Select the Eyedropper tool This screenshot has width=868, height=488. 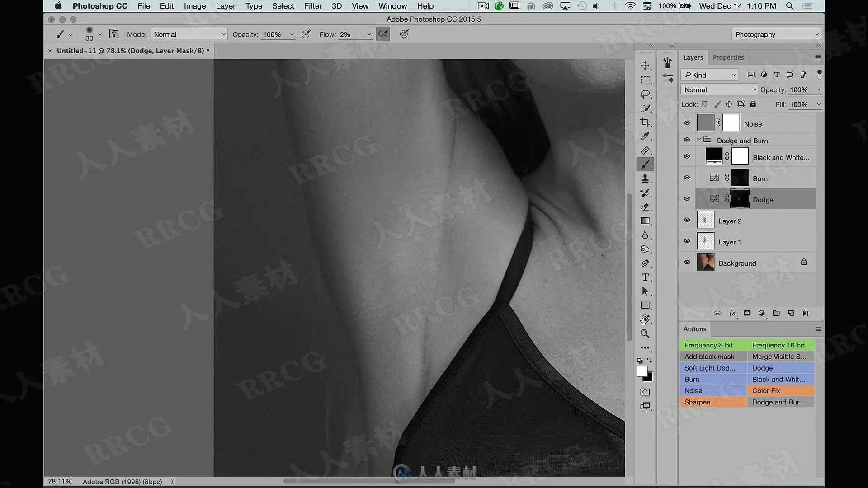(645, 136)
